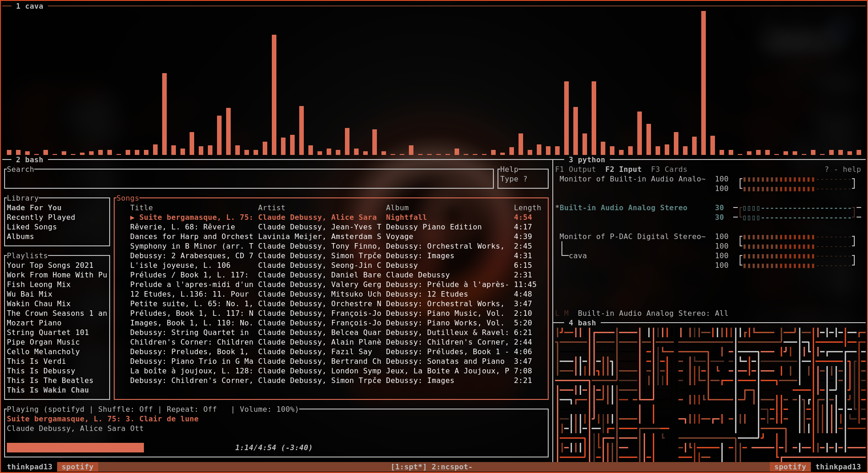Screen dimensions: 868x473
Task: Click the thinkpad13 hostname at right
Action: (838, 467)
